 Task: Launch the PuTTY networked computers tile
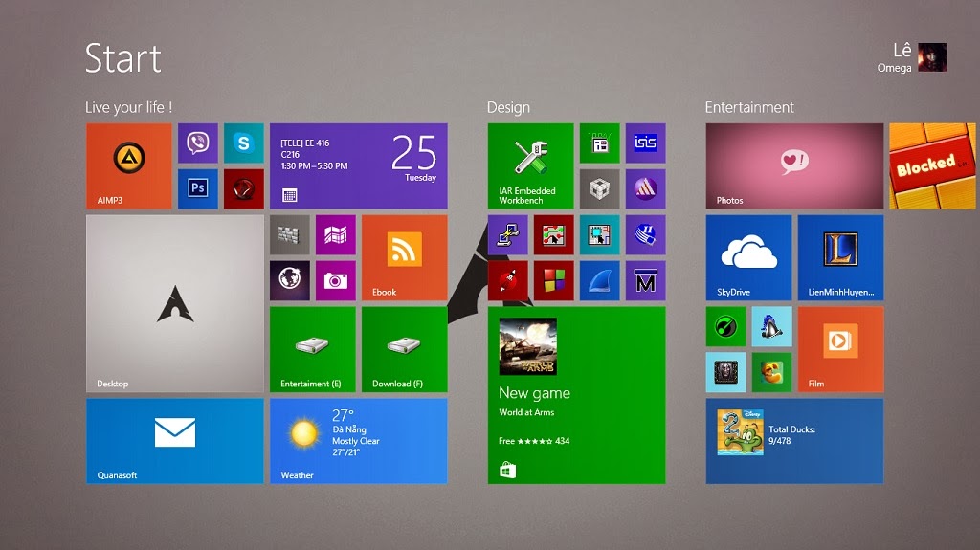click(507, 235)
